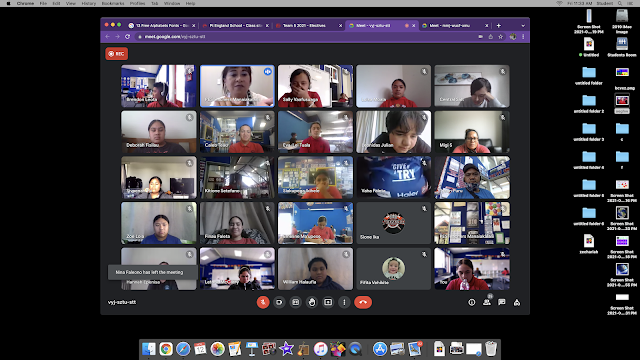Screen dimensions: 640x360
Task: Open the History menu in the menu bar
Action: click(x=89, y=3)
